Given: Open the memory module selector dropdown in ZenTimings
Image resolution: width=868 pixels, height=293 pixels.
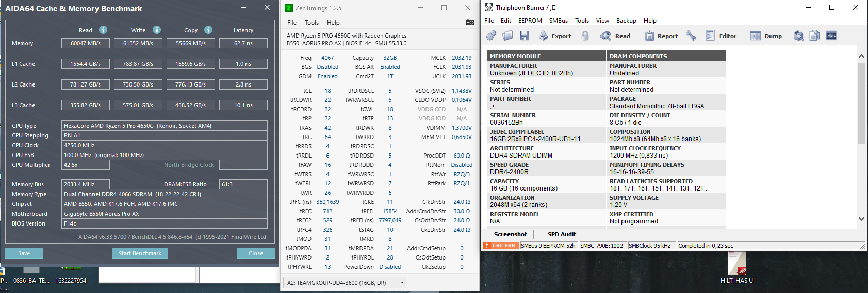Looking at the screenshot, I should [x=346, y=282].
